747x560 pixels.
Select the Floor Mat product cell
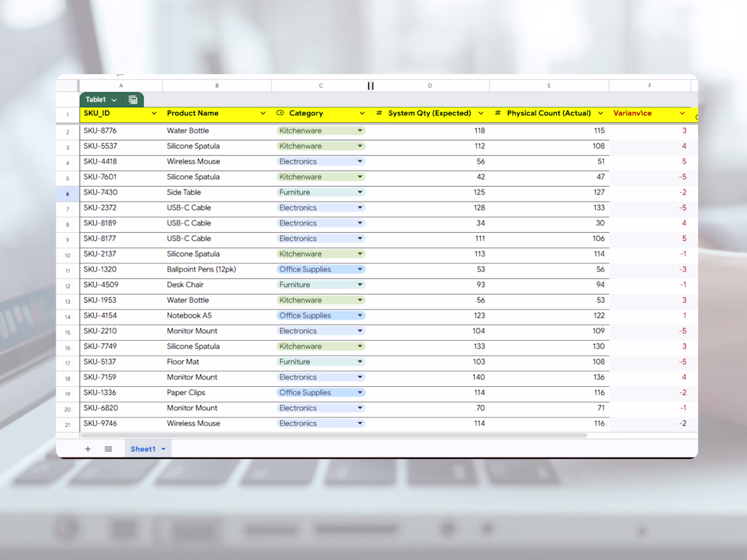[x=217, y=362]
